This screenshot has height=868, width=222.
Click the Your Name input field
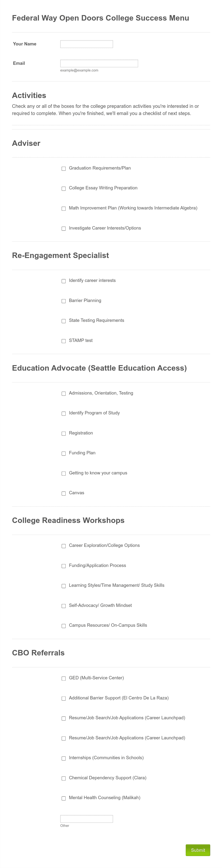[x=86, y=44]
